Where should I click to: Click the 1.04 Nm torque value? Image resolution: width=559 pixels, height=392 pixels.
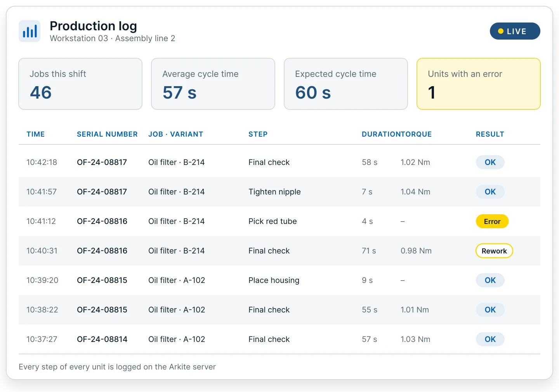[415, 192]
